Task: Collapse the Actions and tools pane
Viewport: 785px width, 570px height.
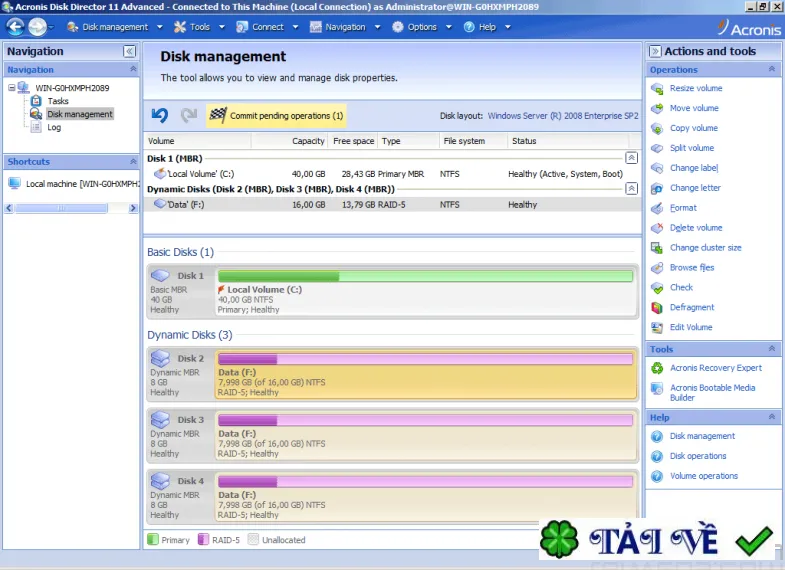Action: (x=655, y=51)
